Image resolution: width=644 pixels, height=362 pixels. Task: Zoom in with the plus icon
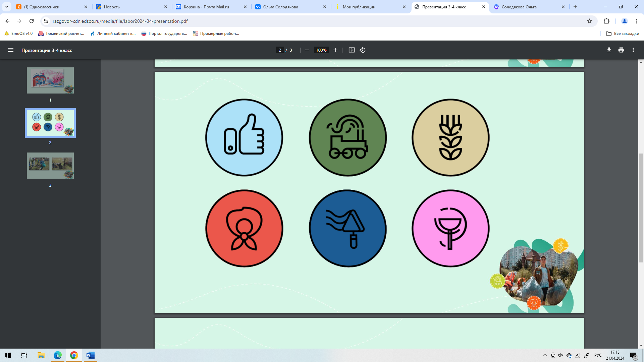tap(335, 50)
